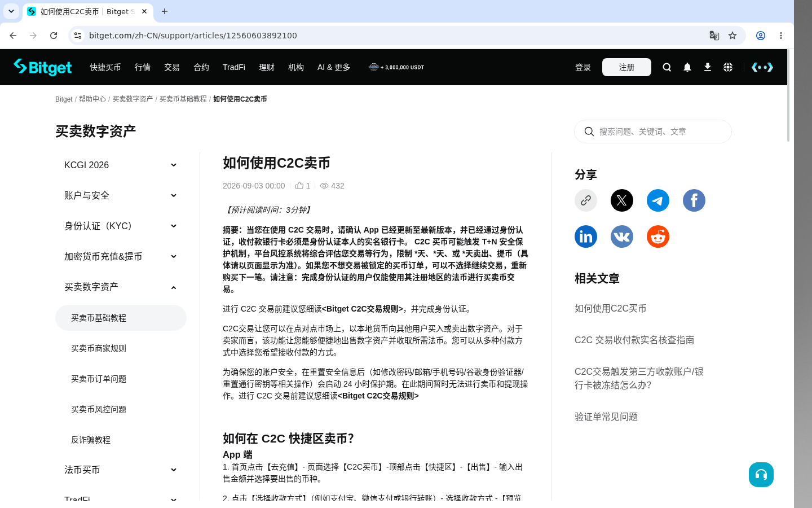Click the browser address bar URL
812x508 pixels.
tap(193, 36)
